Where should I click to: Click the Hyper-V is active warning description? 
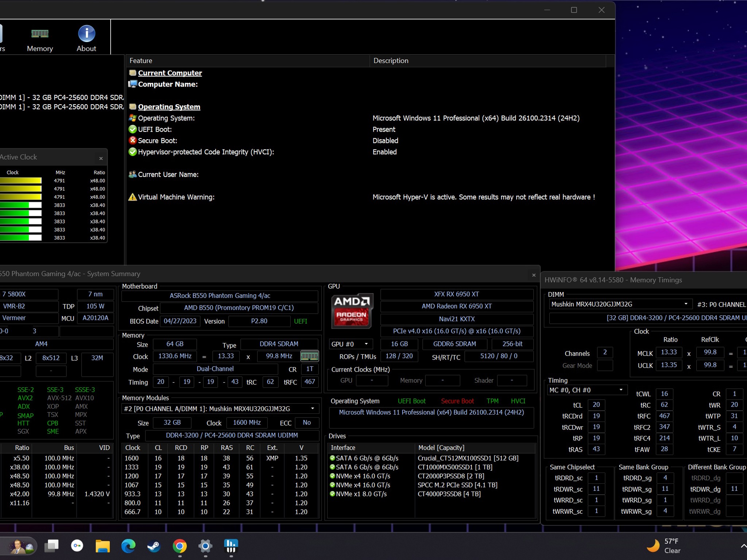(484, 197)
